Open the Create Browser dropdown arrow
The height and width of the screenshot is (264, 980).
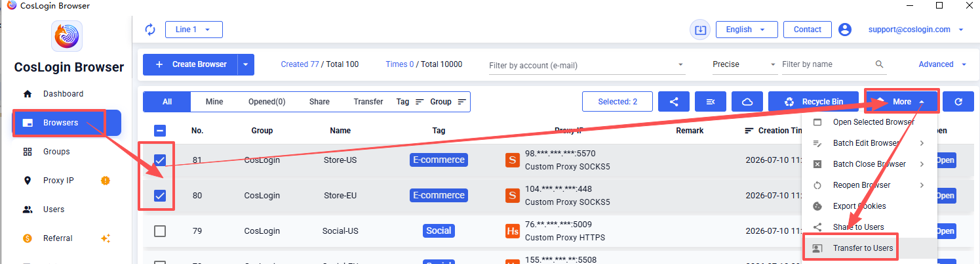pos(246,64)
